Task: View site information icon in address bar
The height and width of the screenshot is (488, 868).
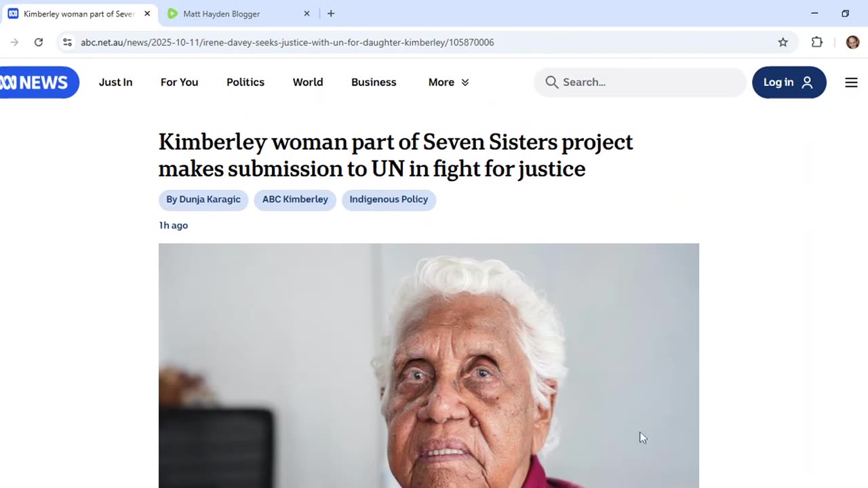Action: [x=67, y=42]
